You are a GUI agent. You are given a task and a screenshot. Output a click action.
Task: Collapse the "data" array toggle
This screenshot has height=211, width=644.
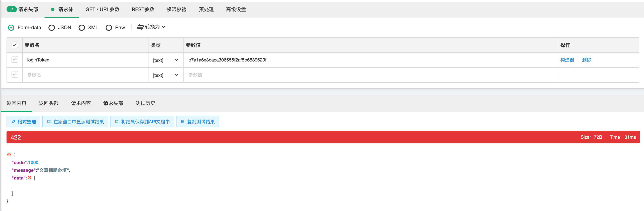point(30,178)
